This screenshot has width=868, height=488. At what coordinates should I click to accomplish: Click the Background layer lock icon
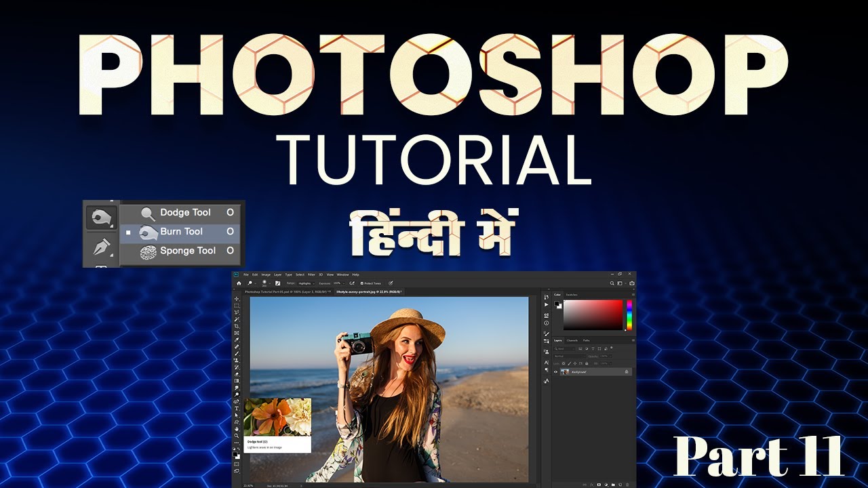[x=627, y=371]
